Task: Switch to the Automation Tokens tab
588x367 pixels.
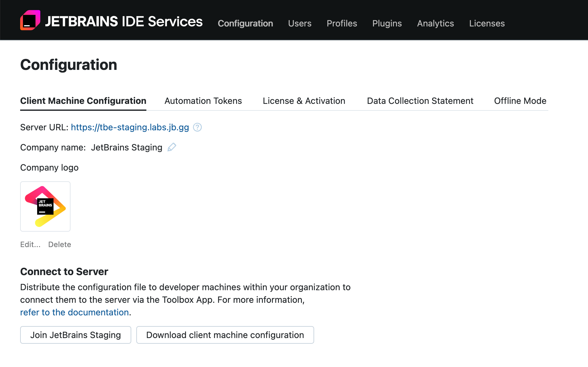Action: coord(203,101)
